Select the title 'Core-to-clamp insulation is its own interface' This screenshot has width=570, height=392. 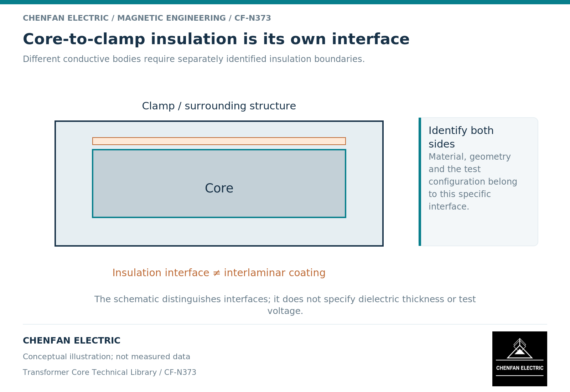tap(216, 39)
